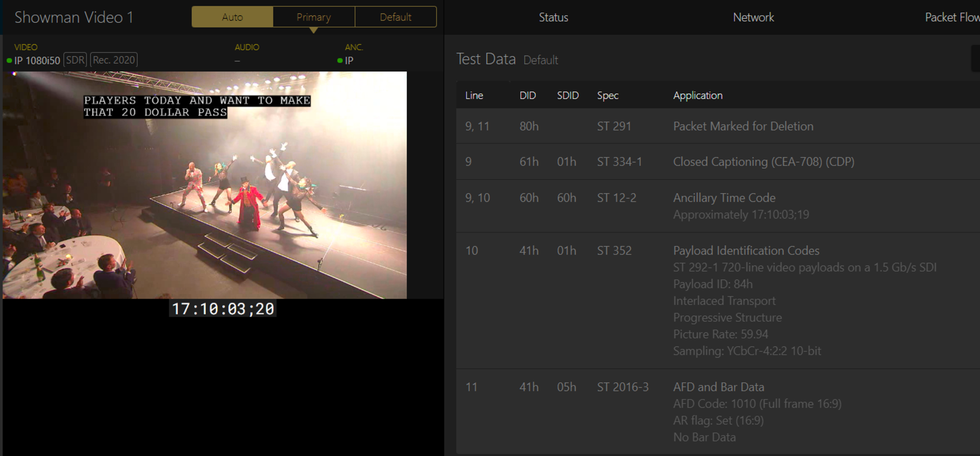
Task: Select the Packet Marked for Deletion row
Action: (x=718, y=126)
